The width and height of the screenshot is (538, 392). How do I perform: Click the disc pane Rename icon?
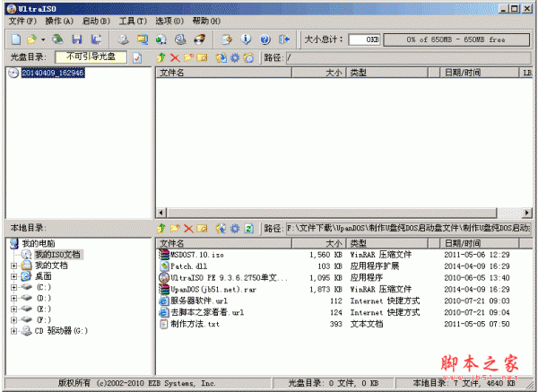[x=202, y=57]
